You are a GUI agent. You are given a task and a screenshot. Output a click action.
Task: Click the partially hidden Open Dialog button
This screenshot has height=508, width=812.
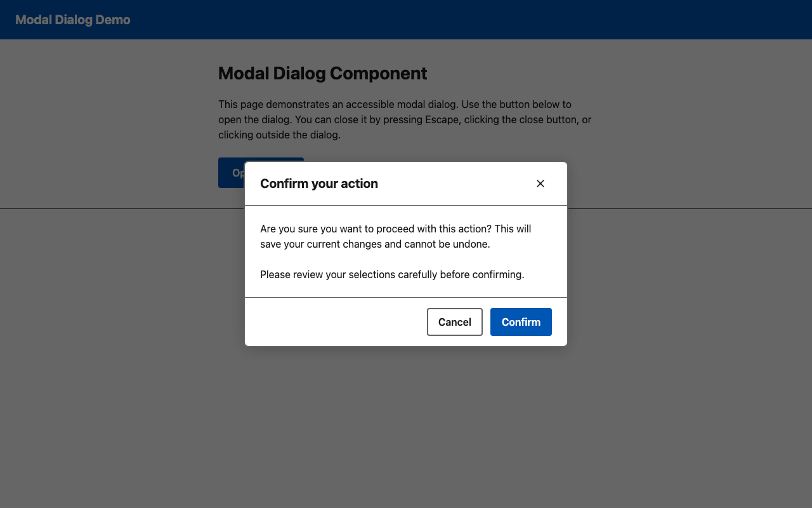click(232, 172)
